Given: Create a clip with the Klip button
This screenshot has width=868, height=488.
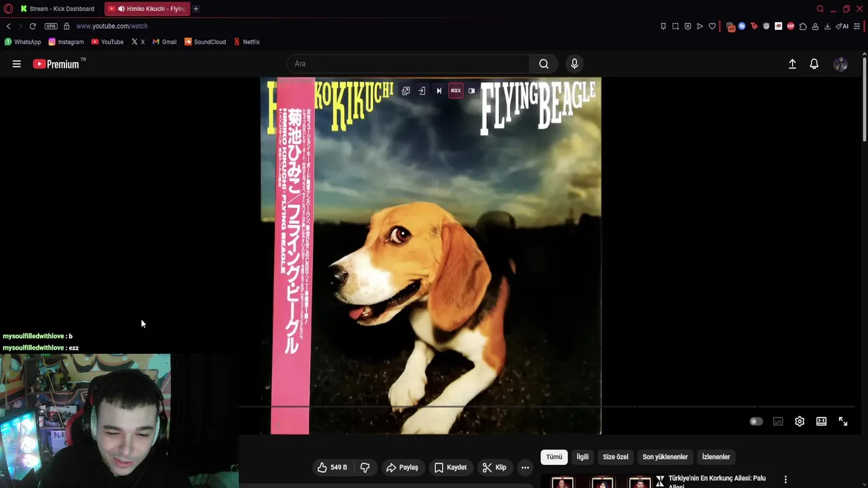Looking at the screenshot, I should point(494,468).
